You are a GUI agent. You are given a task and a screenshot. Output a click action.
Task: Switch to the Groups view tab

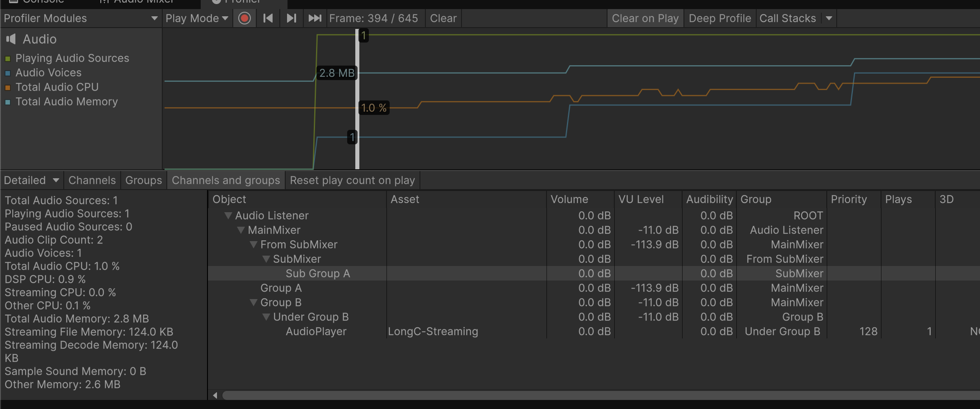click(143, 181)
